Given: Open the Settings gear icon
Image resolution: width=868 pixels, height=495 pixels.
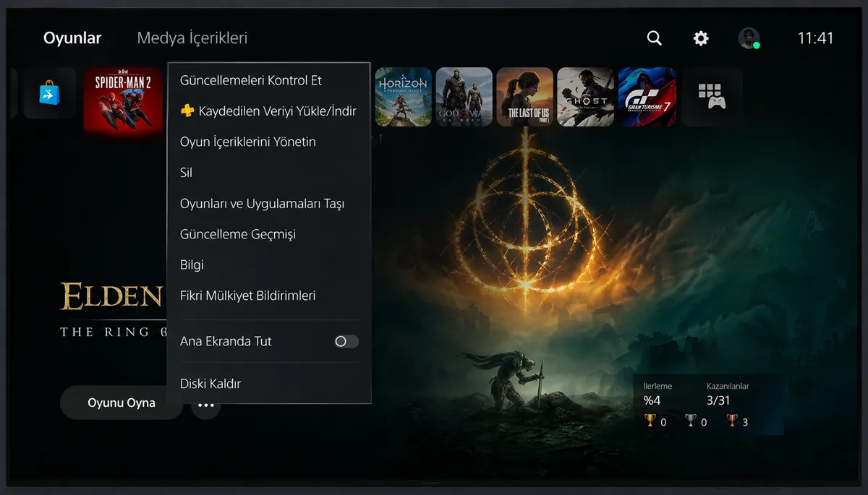Looking at the screenshot, I should (700, 38).
